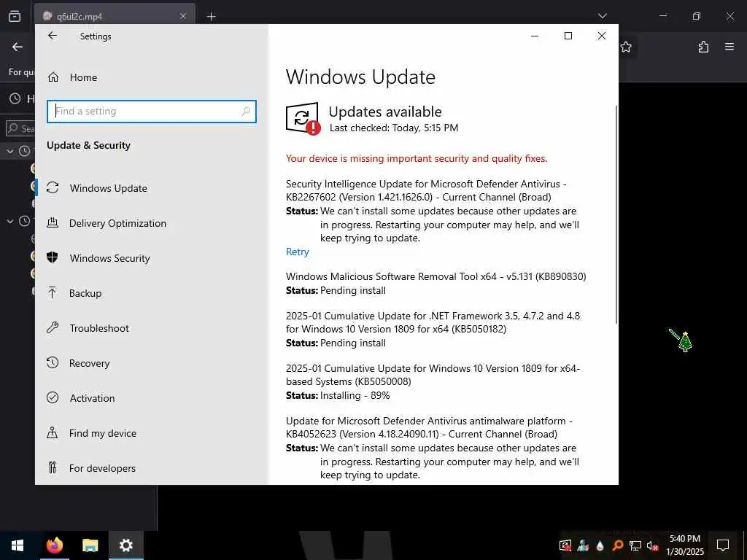Click the Windows Update tray icon
Screen dimensions: 747x560
coord(565,545)
